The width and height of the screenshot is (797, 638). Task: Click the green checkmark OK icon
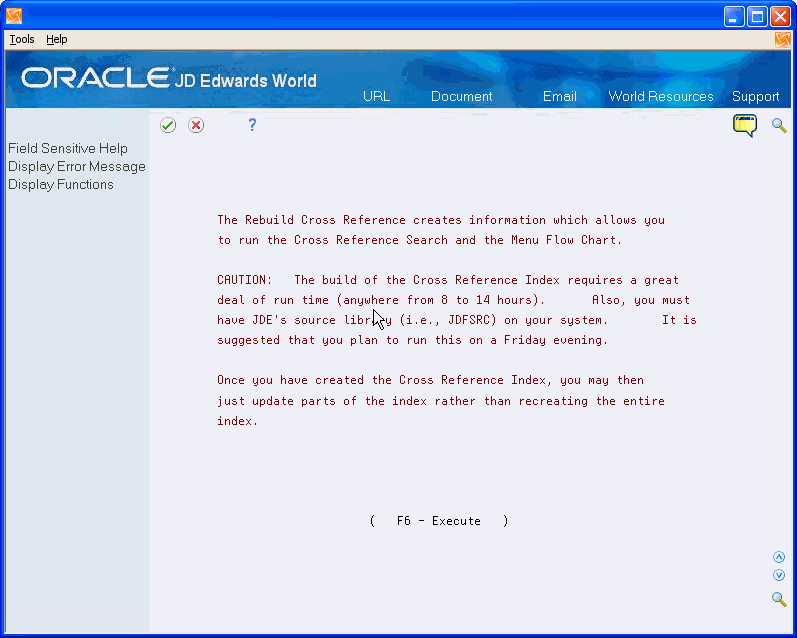168,125
